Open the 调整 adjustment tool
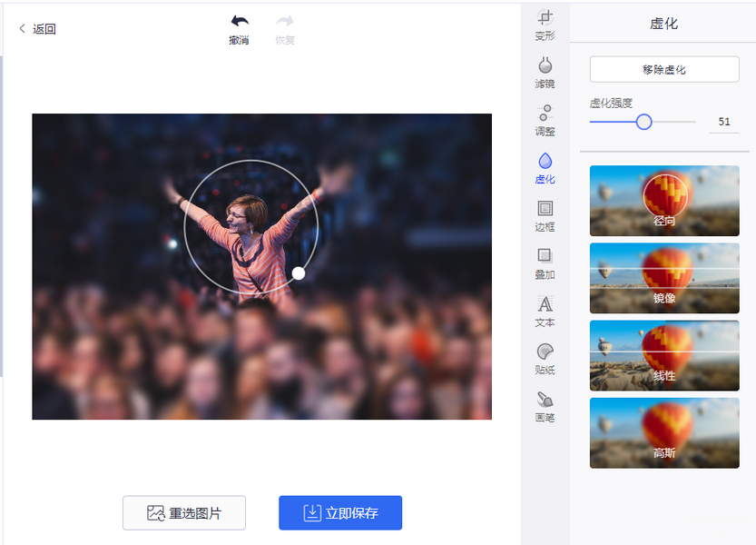The height and width of the screenshot is (545, 756). (545, 118)
